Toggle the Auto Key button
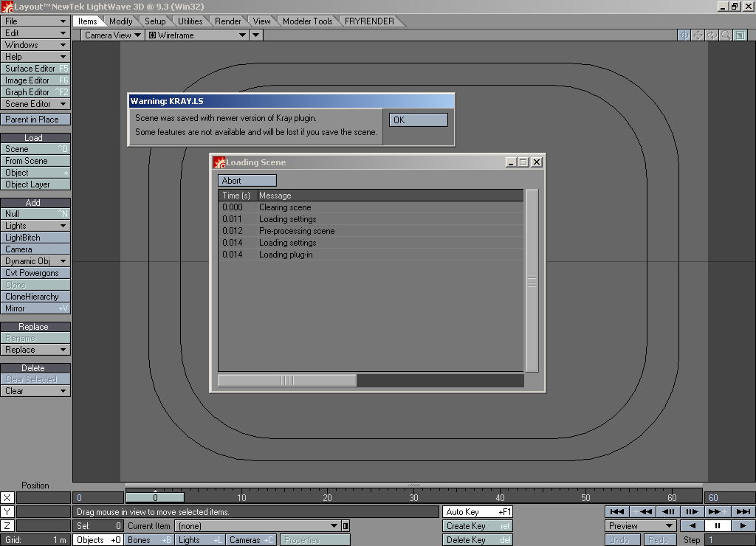The width and height of the screenshot is (756, 546). [x=478, y=512]
